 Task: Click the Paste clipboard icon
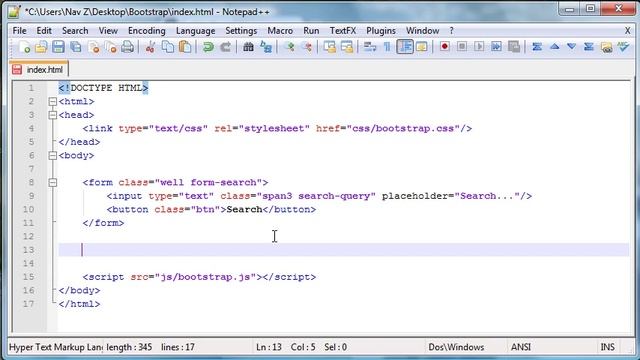coord(185,47)
